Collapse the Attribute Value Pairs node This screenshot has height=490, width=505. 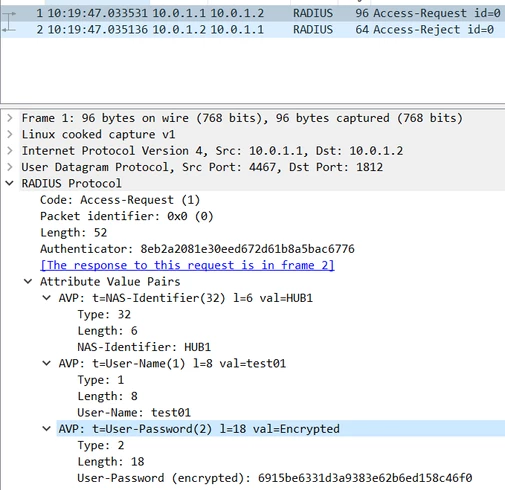(28, 282)
